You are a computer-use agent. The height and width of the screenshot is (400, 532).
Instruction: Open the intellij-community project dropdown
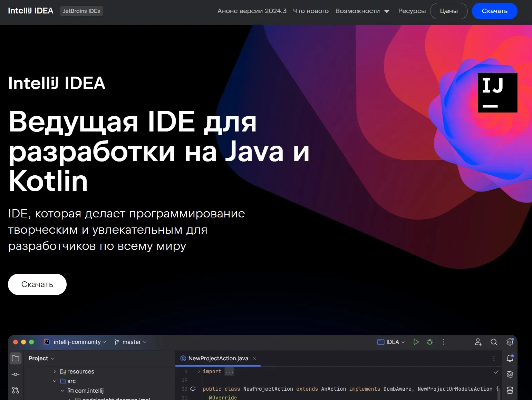tap(80, 342)
